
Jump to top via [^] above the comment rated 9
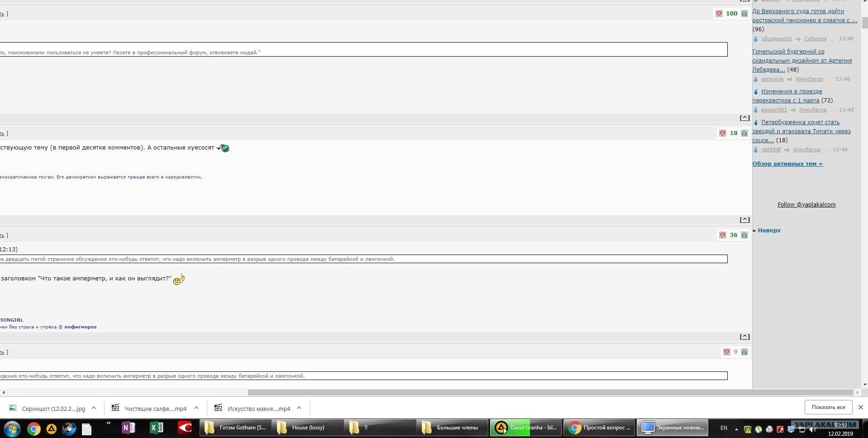744,337
